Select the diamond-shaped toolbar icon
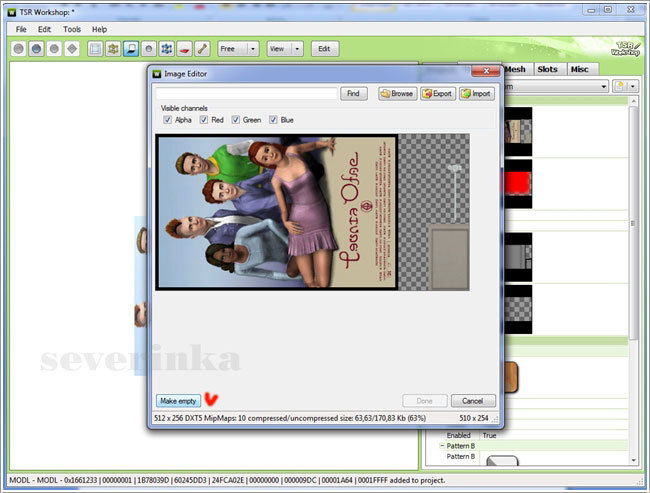The image size is (650, 493). tap(71, 48)
